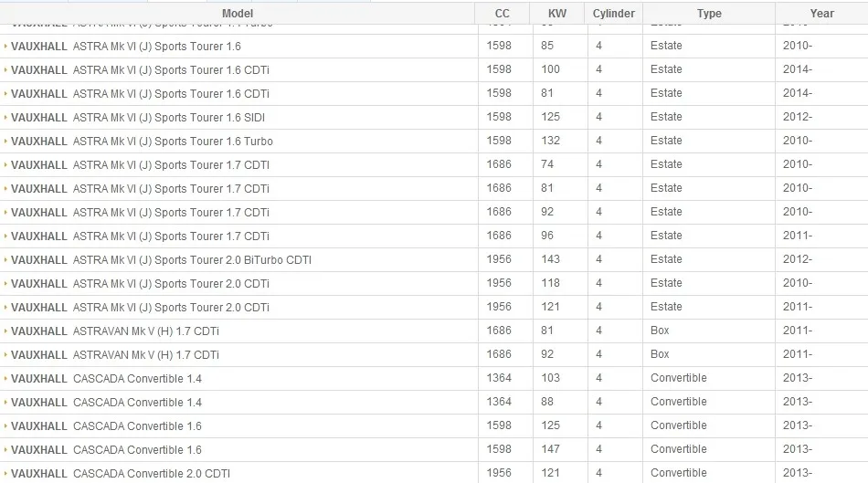Select 'Sports Tourer 1.7 CDTi' model in 92 kW row
This screenshot has height=483, width=868.
click(212, 213)
